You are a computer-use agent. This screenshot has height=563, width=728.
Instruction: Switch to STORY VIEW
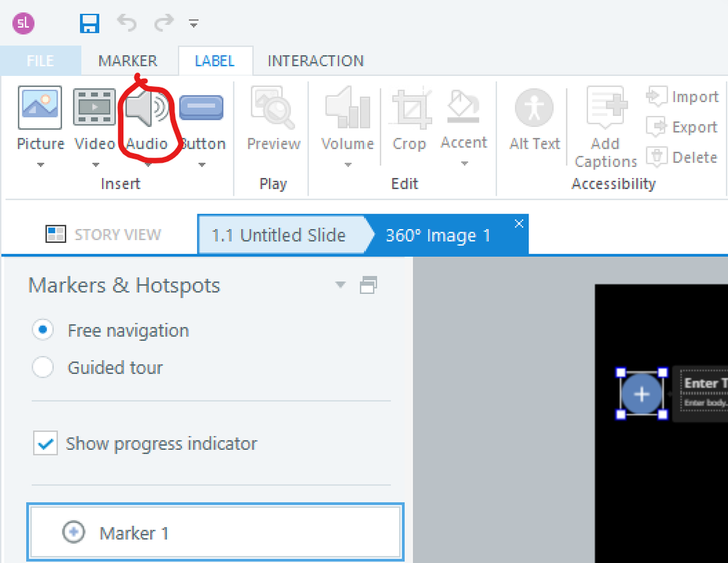pyautogui.click(x=103, y=235)
